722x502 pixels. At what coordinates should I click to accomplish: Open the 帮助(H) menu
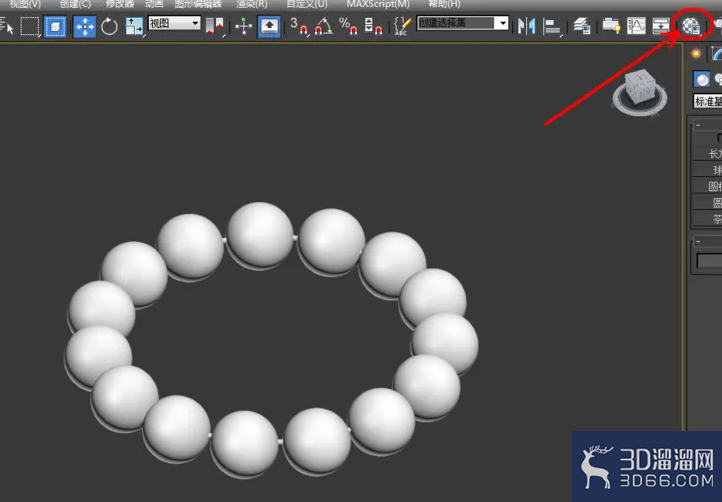pos(444,4)
